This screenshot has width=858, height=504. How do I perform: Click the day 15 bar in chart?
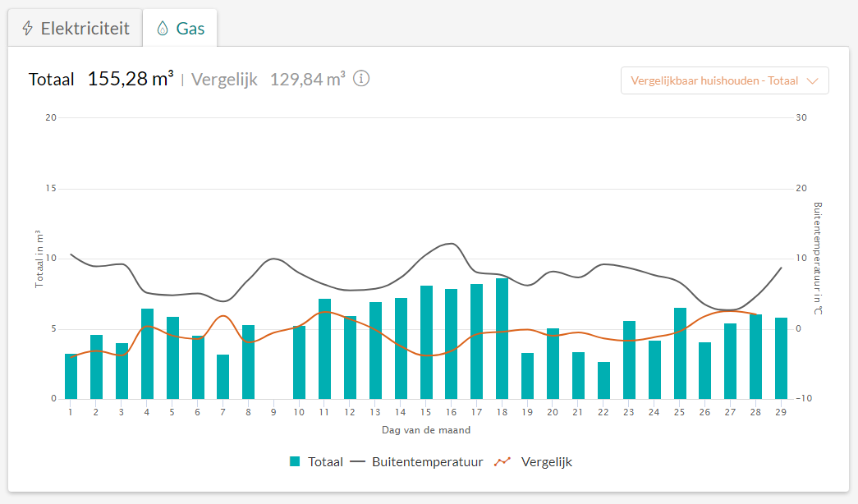coord(426,342)
